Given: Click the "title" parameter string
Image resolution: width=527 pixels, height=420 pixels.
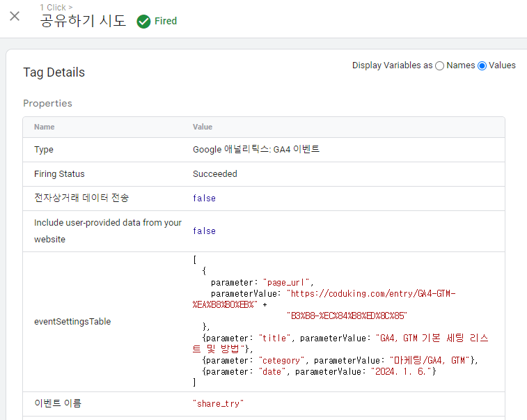Looking at the screenshot, I should click(x=274, y=338).
